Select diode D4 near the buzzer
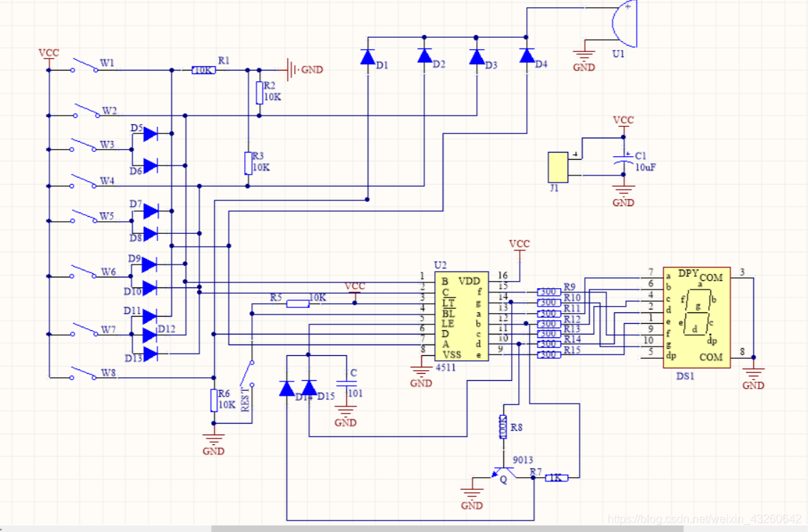 [x=527, y=55]
